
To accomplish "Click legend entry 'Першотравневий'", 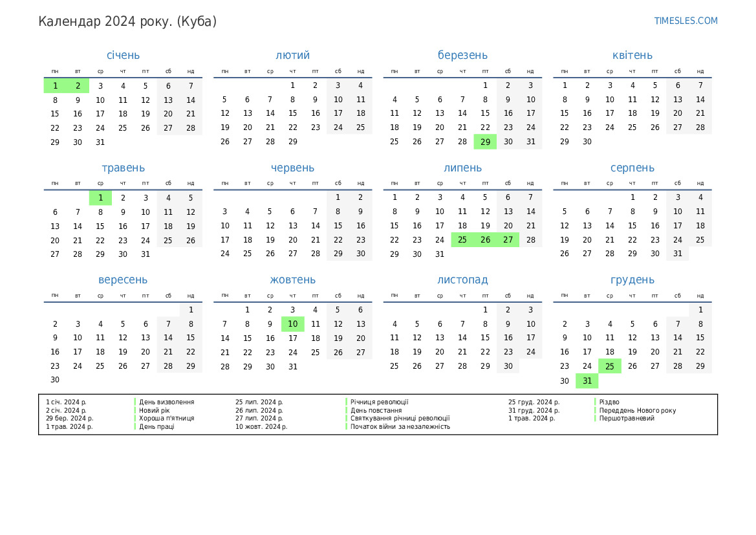I will [627, 419].
